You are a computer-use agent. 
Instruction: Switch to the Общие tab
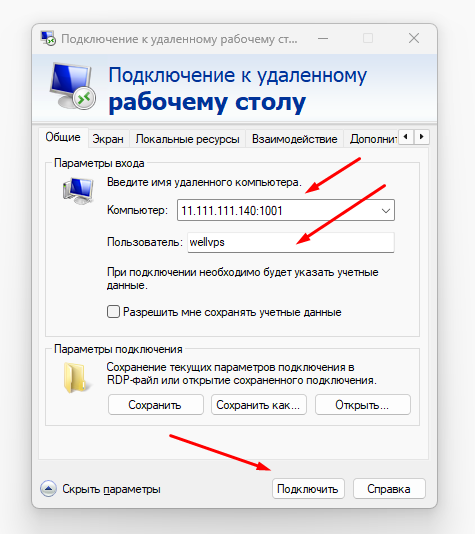click(63, 137)
